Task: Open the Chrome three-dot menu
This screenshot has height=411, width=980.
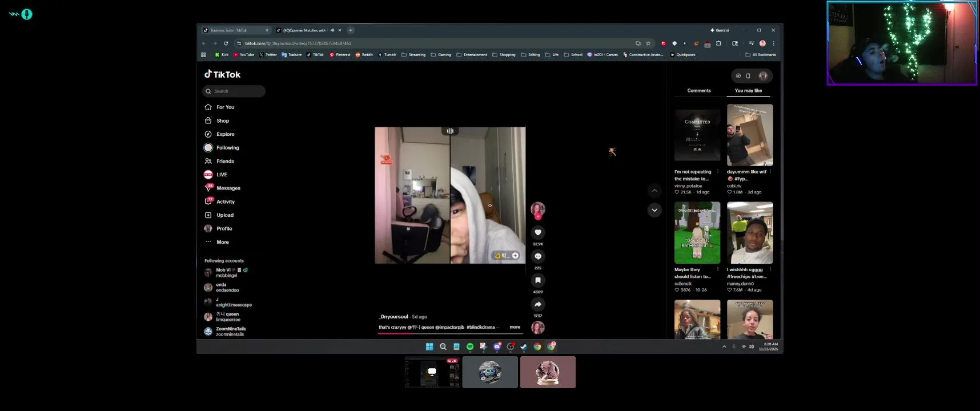Action: 774,43
